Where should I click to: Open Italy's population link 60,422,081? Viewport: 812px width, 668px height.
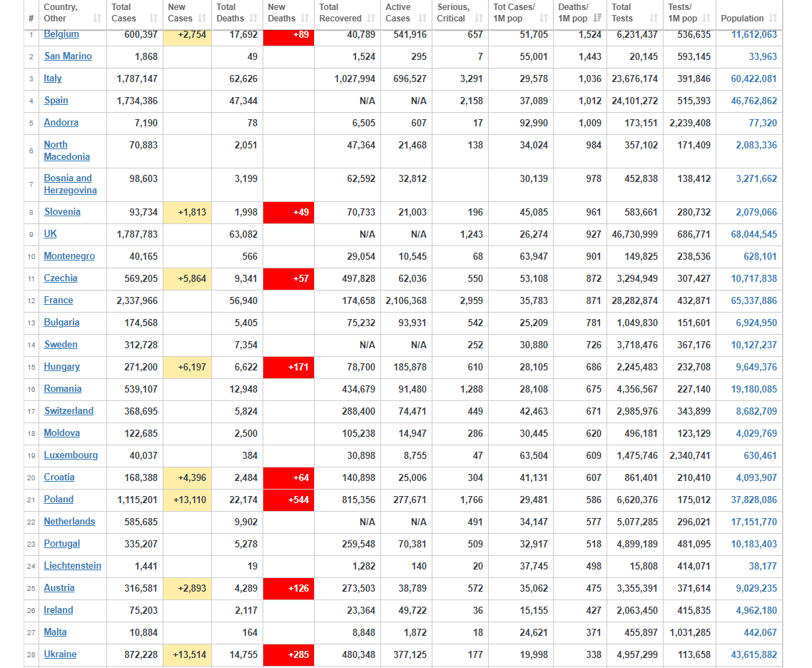pyautogui.click(x=753, y=79)
